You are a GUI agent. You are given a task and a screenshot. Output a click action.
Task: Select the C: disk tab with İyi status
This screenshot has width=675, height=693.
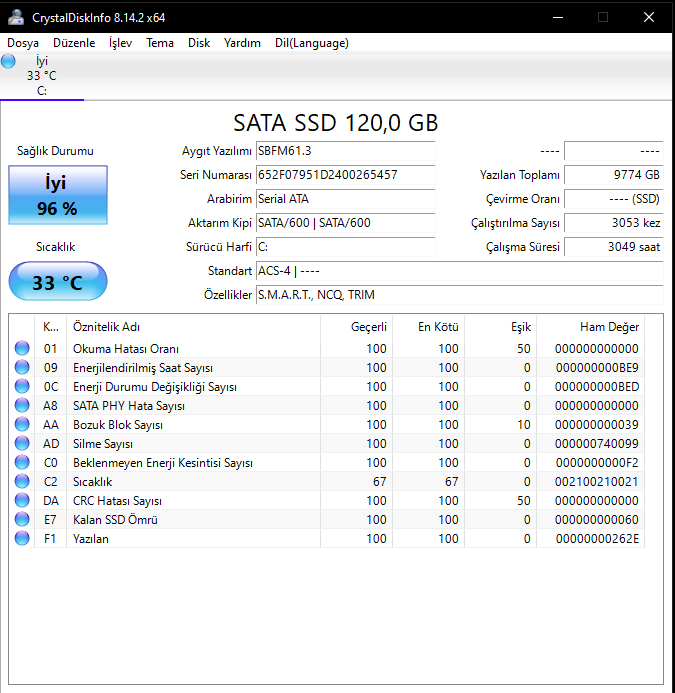pyautogui.click(x=42, y=76)
